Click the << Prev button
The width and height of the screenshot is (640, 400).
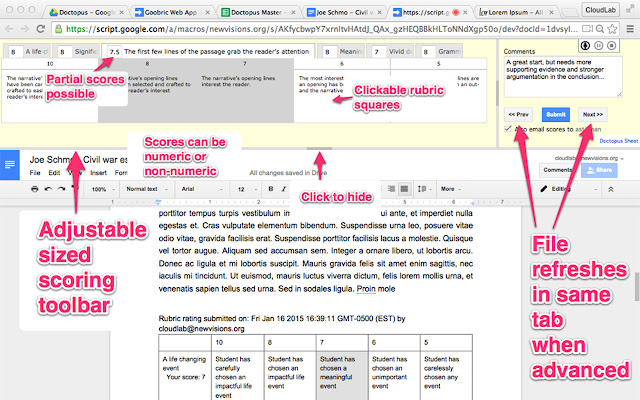pyautogui.click(x=518, y=115)
